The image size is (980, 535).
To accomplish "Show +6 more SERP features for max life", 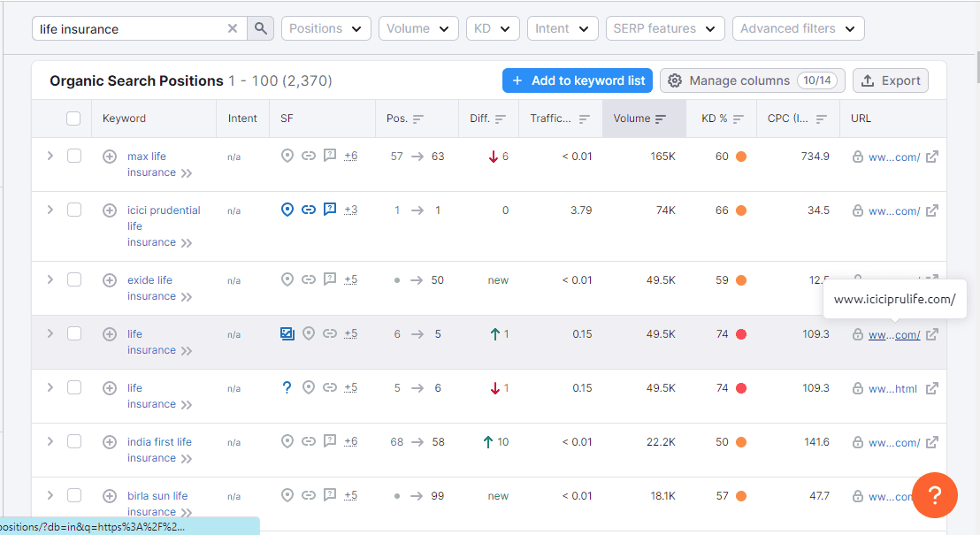I will tap(350, 157).
